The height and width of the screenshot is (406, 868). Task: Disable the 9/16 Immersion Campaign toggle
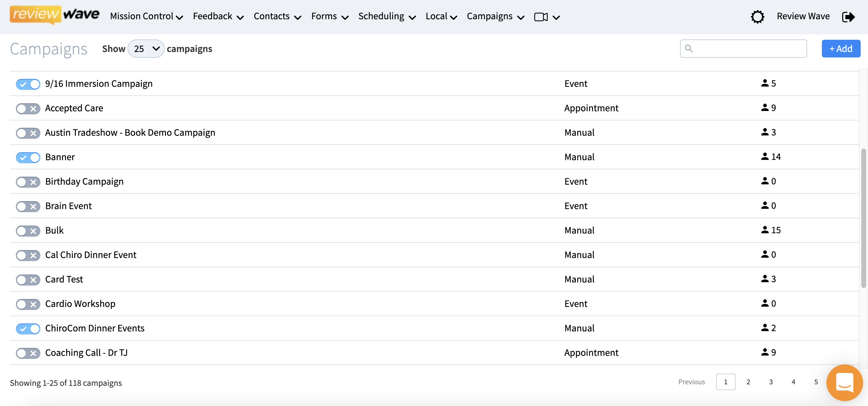[x=28, y=84]
